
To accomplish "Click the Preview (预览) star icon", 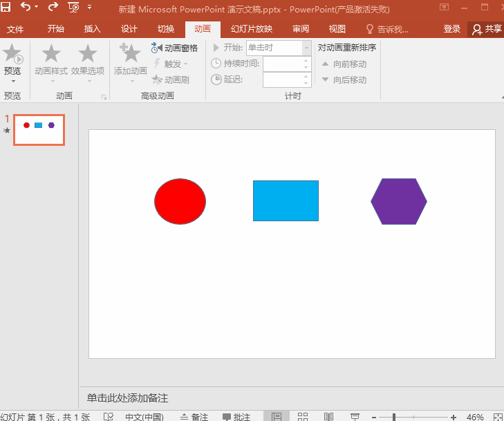I will click(x=12, y=54).
